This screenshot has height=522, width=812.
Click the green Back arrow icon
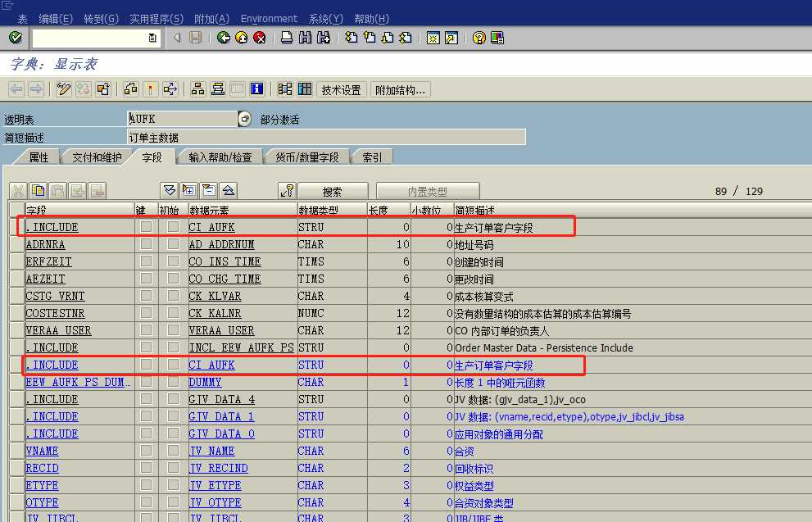(223, 38)
